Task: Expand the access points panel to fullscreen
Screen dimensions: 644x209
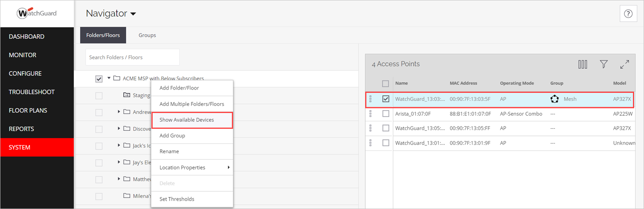Action: 624,64
